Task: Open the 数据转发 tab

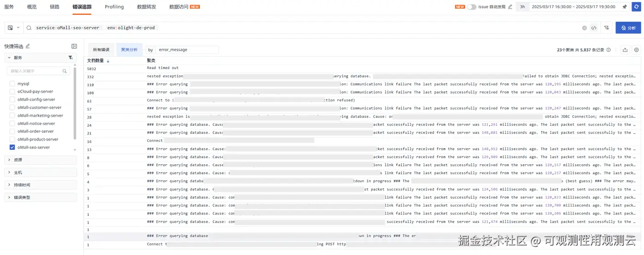Action: coord(147,7)
